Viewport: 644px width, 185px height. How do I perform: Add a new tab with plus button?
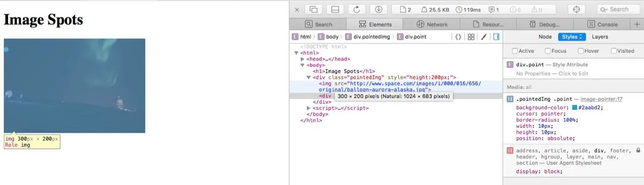(637, 24)
